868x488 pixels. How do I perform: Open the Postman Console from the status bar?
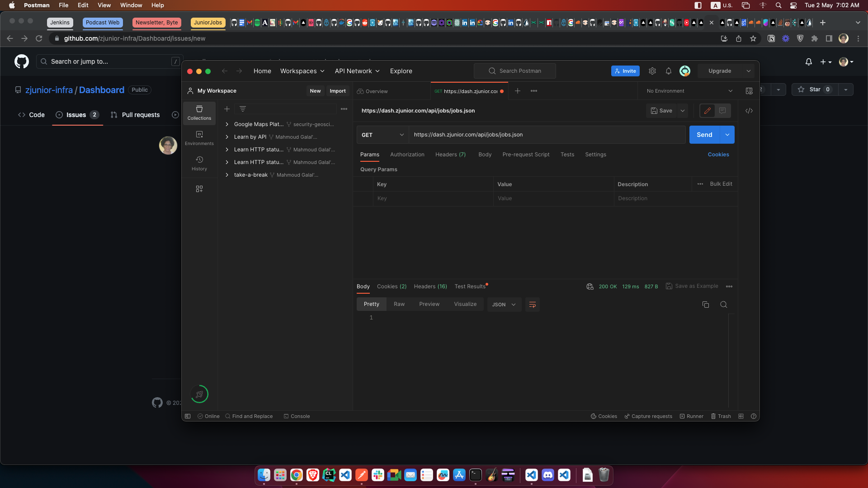point(297,416)
